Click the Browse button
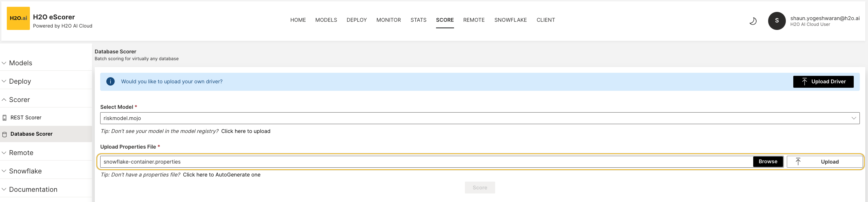Screen dimensions: 868x202 pyautogui.click(x=768, y=162)
